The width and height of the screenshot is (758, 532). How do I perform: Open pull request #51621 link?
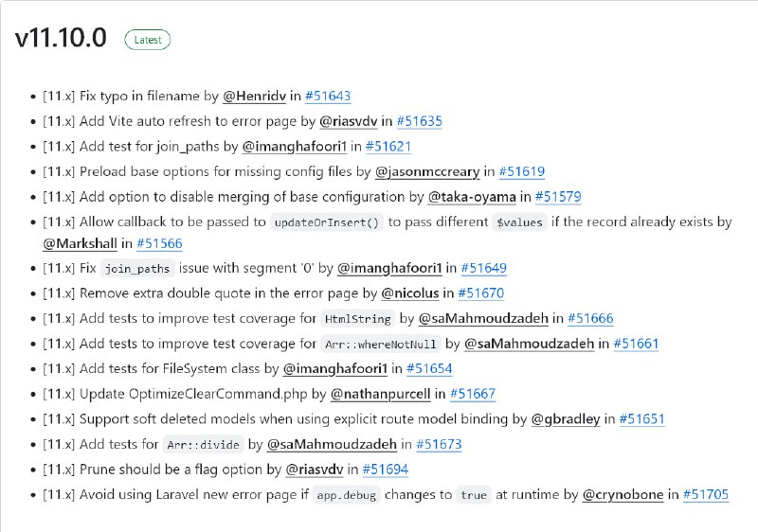pos(388,147)
